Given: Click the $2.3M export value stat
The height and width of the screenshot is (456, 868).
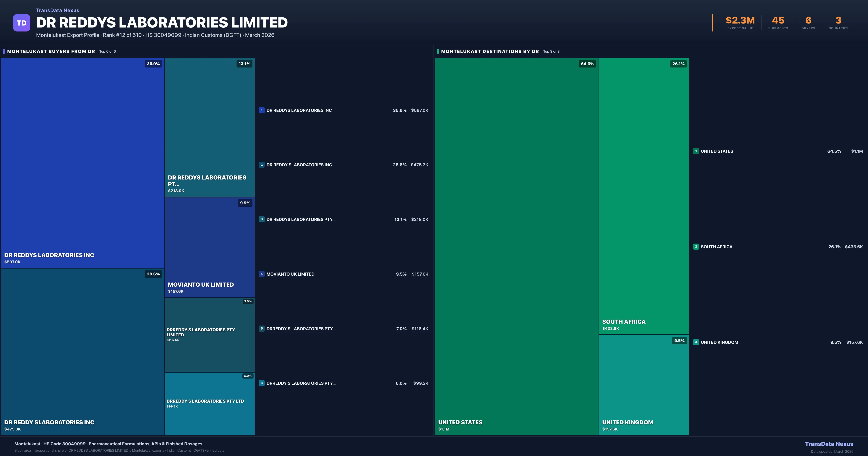Looking at the screenshot, I should click(x=740, y=21).
